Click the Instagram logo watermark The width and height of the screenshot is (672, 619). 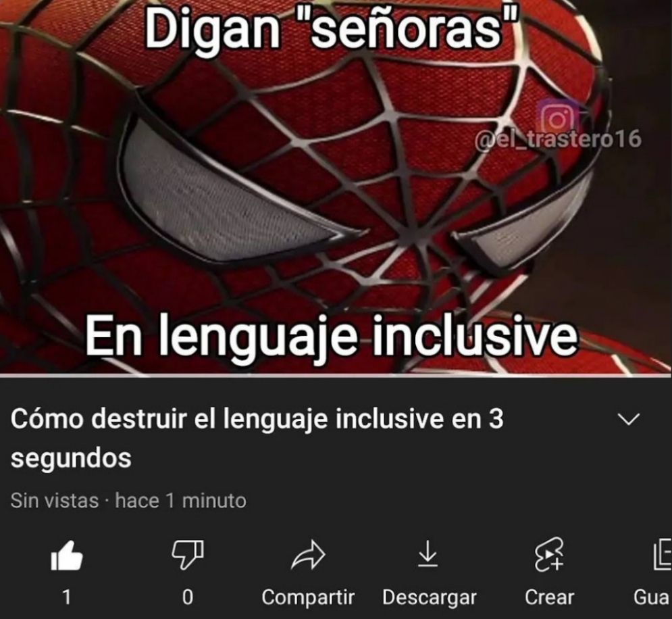557,116
